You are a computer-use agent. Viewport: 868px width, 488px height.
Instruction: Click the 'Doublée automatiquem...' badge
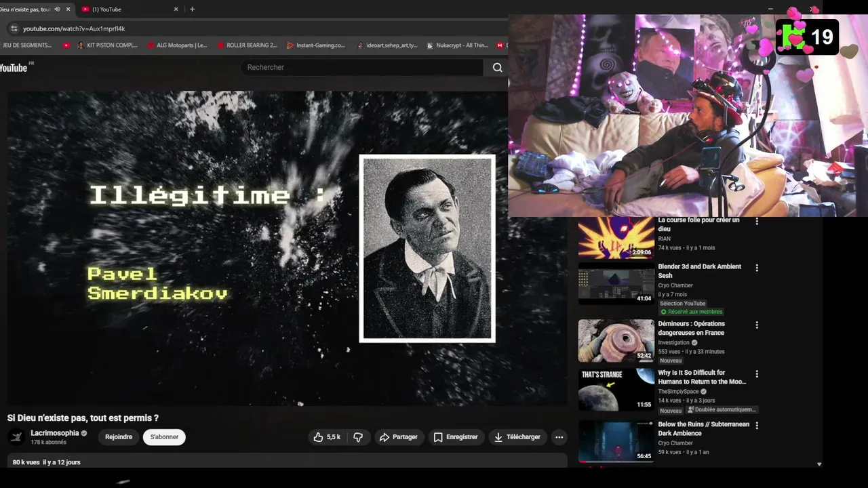[x=721, y=410]
